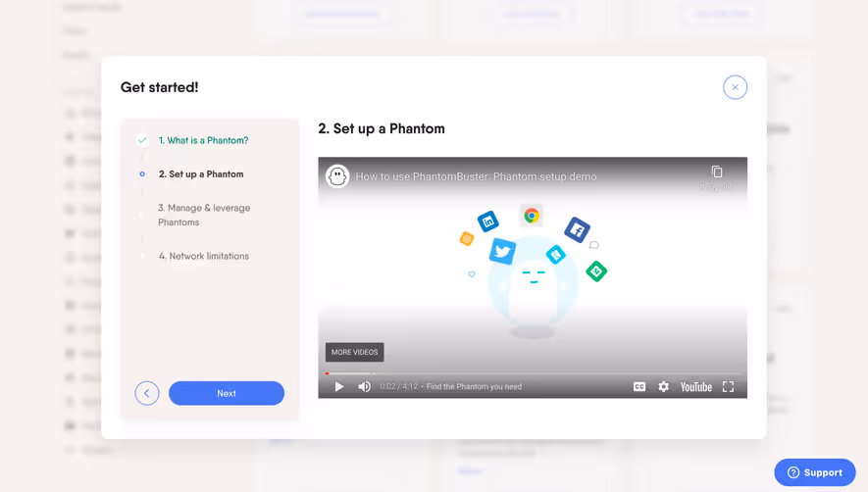The image size is (868, 492).
Task: Open video settings gear
Action: [x=663, y=387]
